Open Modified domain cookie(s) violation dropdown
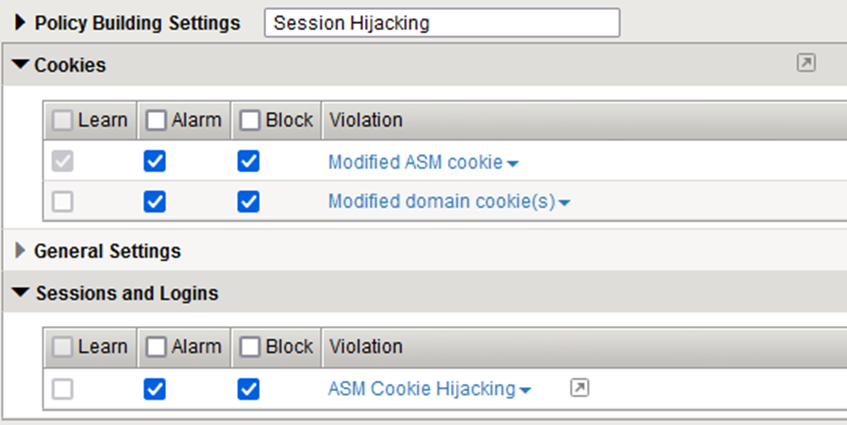Viewport: 847px width, 425px height. [x=564, y=203]
